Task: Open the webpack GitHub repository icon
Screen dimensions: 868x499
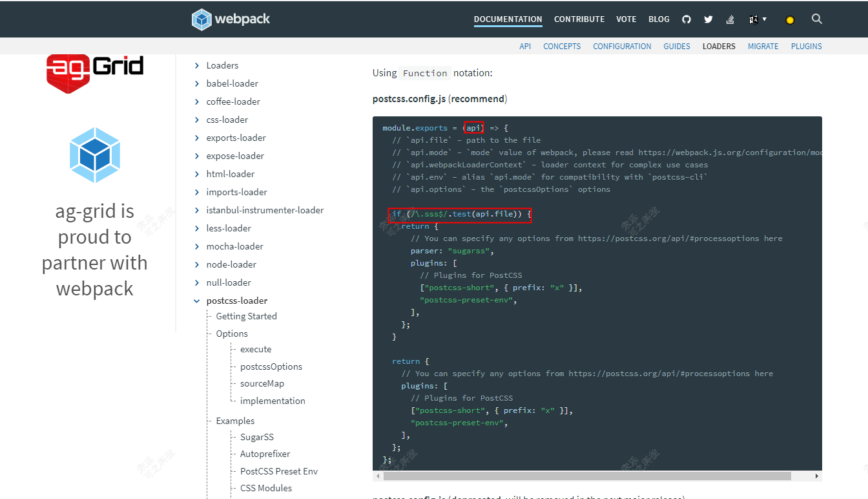Action: [x=686, y=19]
